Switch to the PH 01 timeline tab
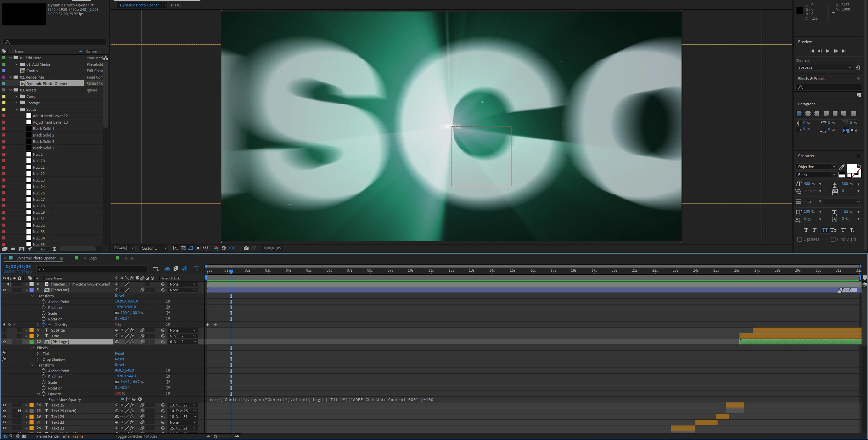This screenshot has width=868, height=440. (128, 258)
